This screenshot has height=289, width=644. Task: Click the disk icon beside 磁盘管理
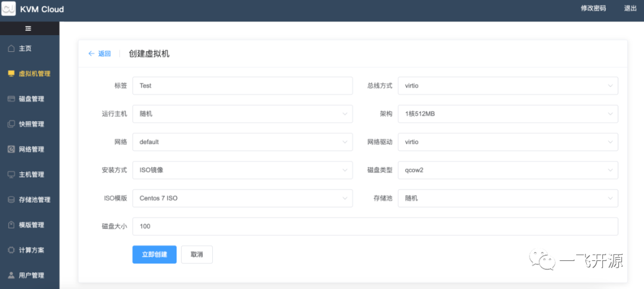coord(11,99)
